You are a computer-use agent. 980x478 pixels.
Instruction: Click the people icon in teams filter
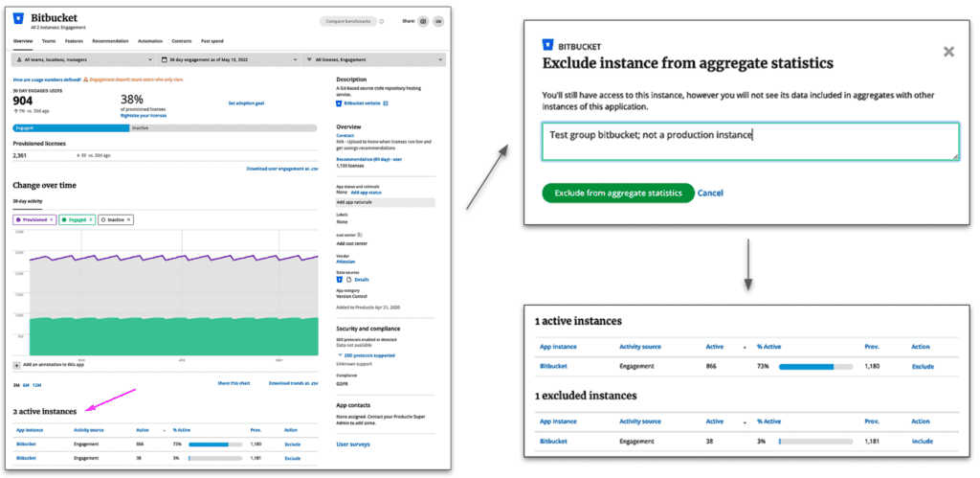coord(19,60)
